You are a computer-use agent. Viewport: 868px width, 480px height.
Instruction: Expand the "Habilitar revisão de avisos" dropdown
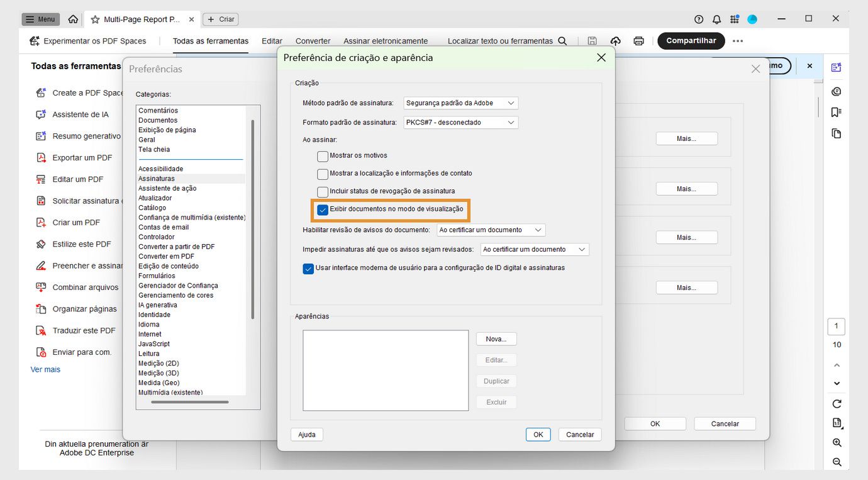pyautogui.click(x=491, y=230)
